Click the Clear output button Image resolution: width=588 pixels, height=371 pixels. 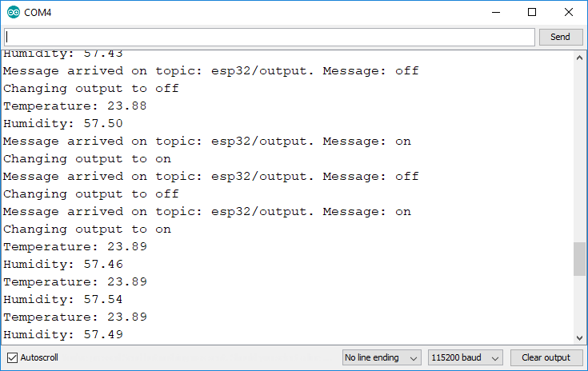pos(546,357)
